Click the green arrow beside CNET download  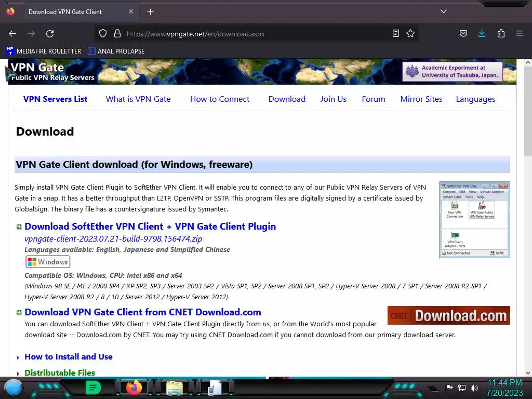[x=19, y=312]
